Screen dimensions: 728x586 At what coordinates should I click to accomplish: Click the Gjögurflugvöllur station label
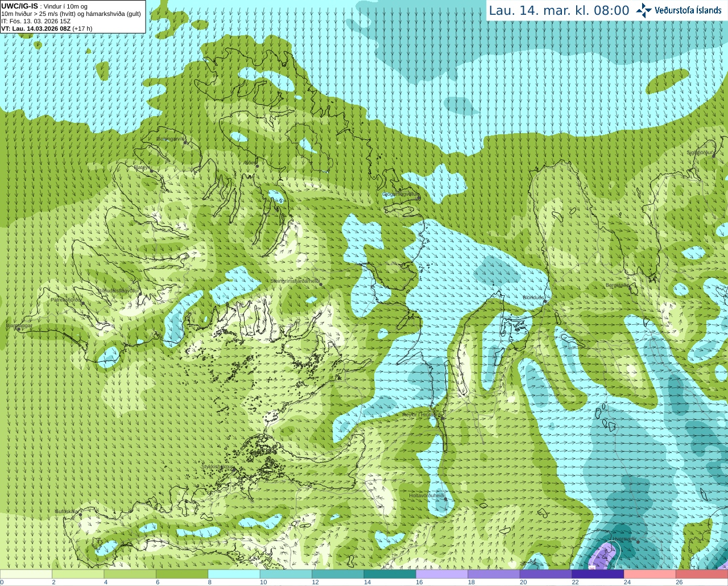click(400, 194)
